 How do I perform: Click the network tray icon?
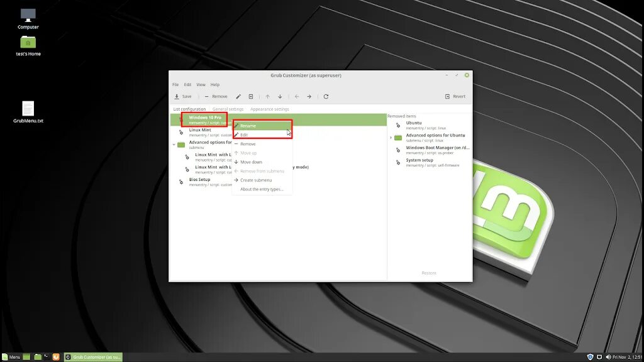pyautogui.click(x=599, y=357)
